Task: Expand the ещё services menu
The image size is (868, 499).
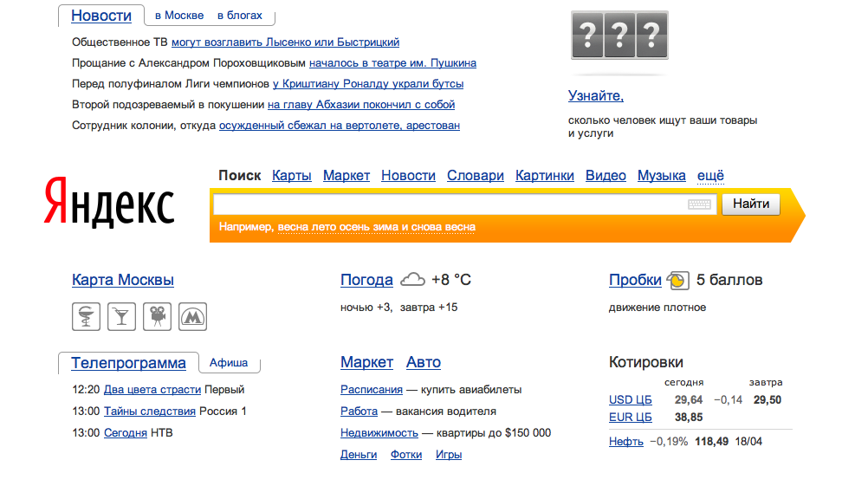Action: (x=711, y=176)
